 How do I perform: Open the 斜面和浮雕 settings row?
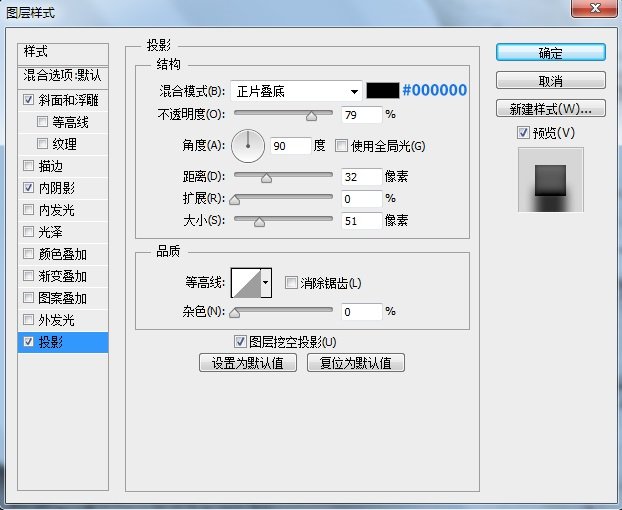(x=63, y=100)
